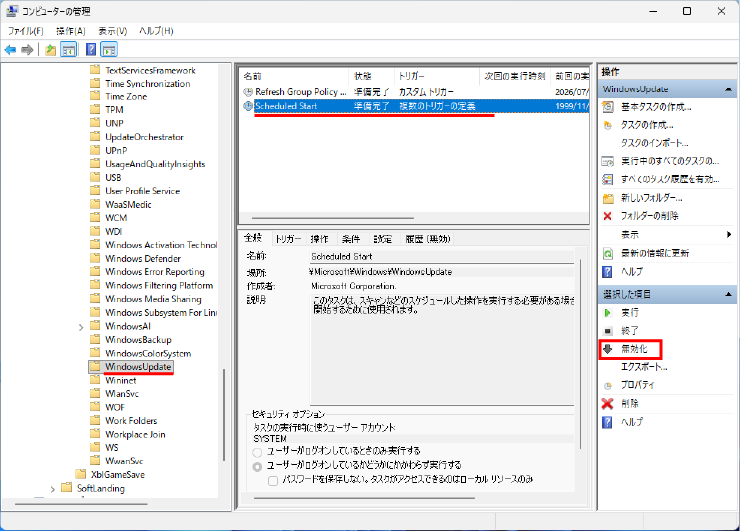Click the コンピューターの管理 title bar app icon

tap(12, 11)
